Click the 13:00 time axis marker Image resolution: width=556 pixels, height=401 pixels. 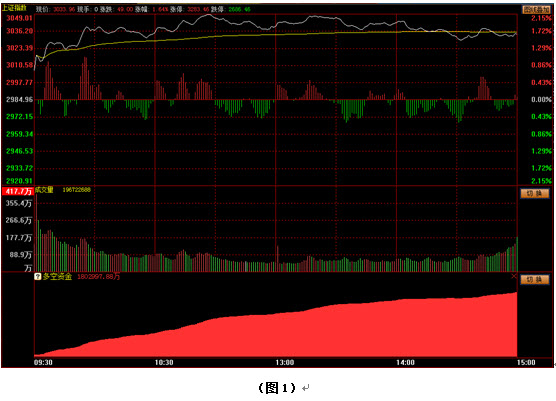pyautogui.click(x=285, y=362)
